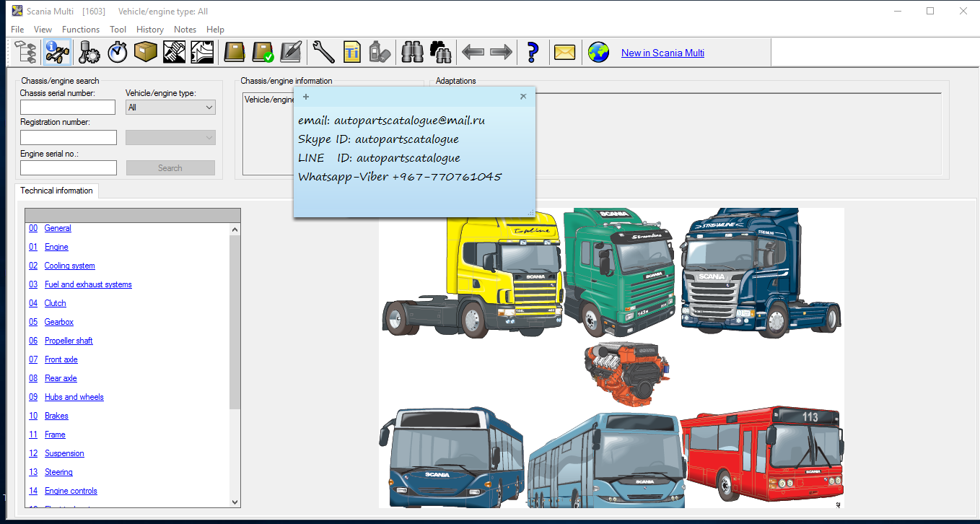
Task: Open the Help menu
Action: tap(215, 30)
